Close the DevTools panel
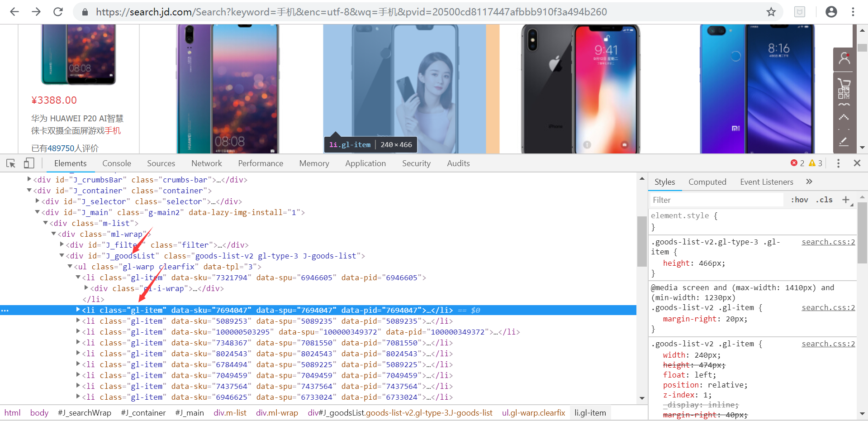Viewport: 868px width, 421px height. (857, 163)
